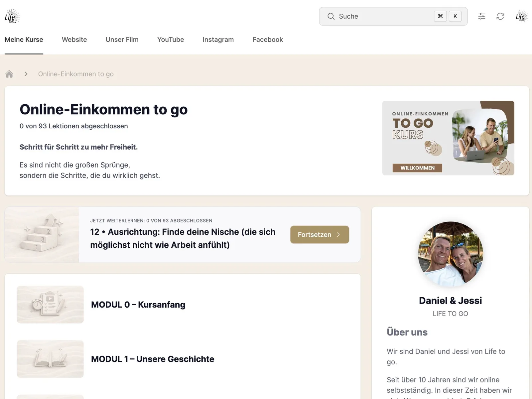Screen dimensions: 532x399
Task: Click the Daniel & Jessi author name
Action: (450, 301)
